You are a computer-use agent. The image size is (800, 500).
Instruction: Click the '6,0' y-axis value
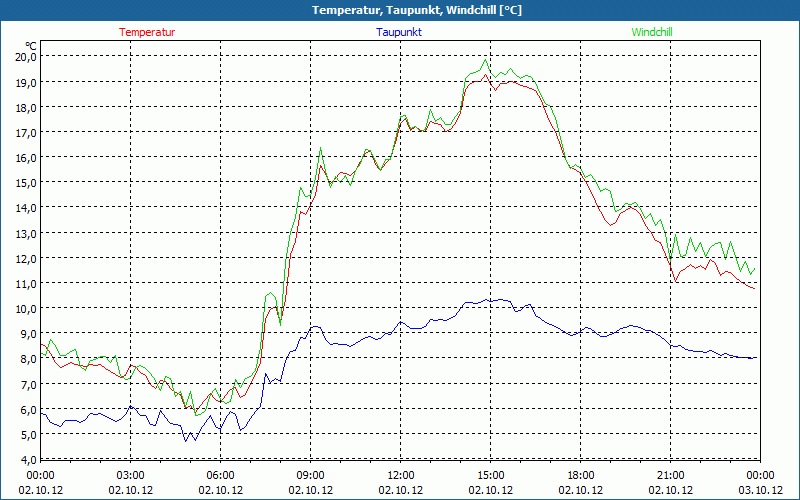pos(28,410)
